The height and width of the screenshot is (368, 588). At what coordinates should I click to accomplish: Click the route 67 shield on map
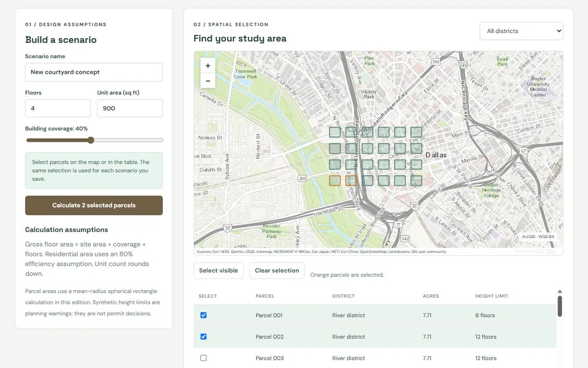523,151
